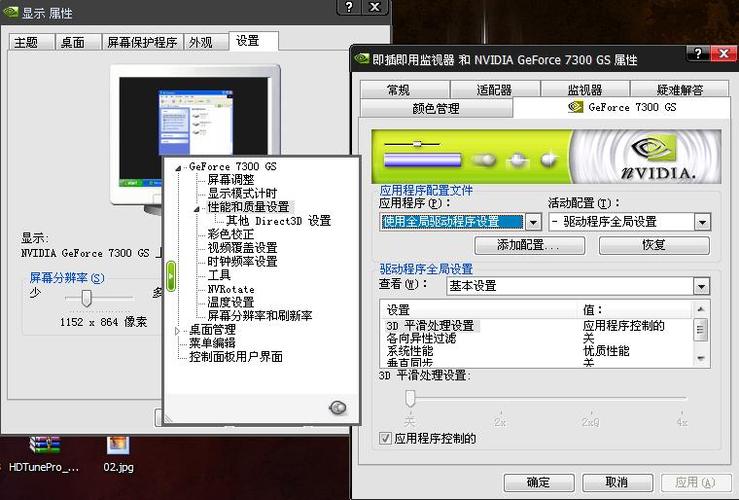Viewport: 739px width, 500px height.
Task: Switch to the 外观 tab
Action: [205, 42]
